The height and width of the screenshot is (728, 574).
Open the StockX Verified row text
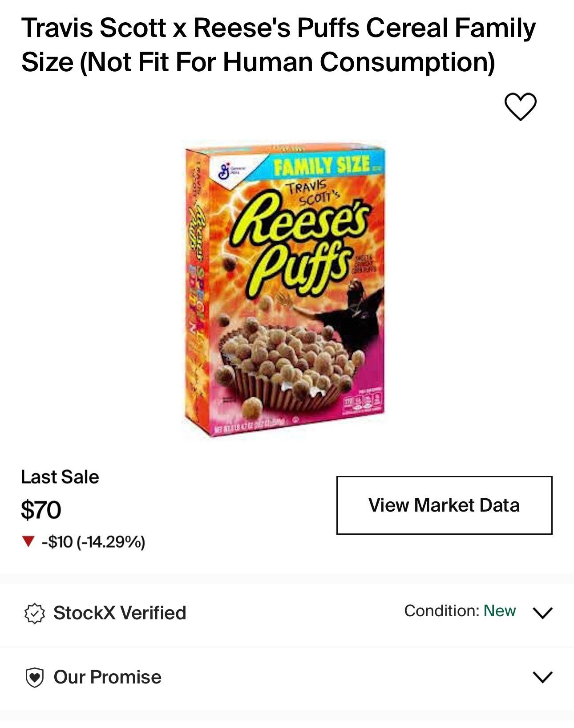point(120,613)
